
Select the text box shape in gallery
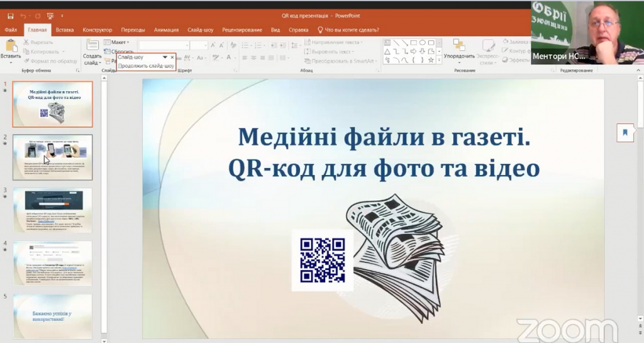click(387, 43)
